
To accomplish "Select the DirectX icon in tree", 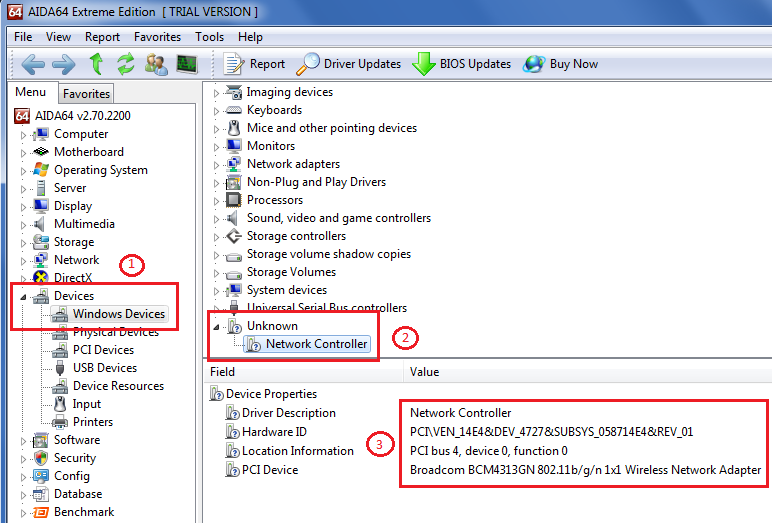I will point(41,278).
